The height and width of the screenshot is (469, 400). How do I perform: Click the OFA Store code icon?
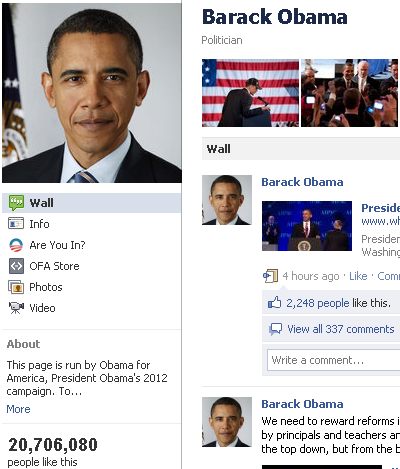coord(16,266)
